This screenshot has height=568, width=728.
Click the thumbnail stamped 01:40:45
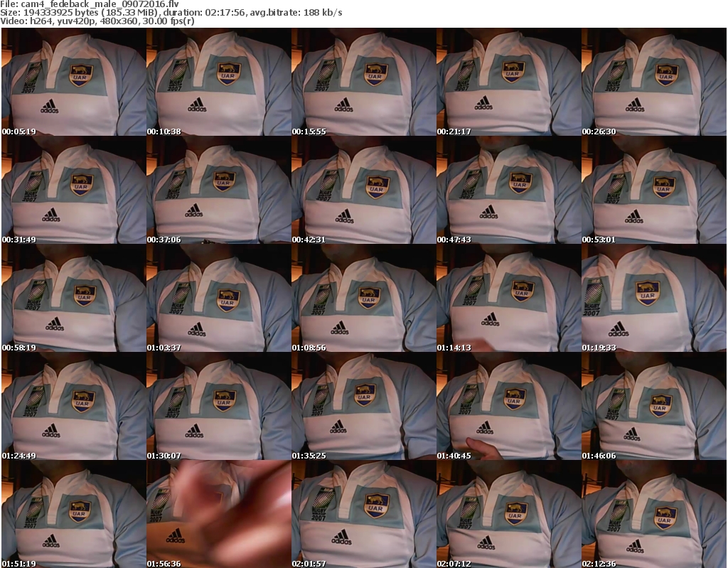(509, 406)
